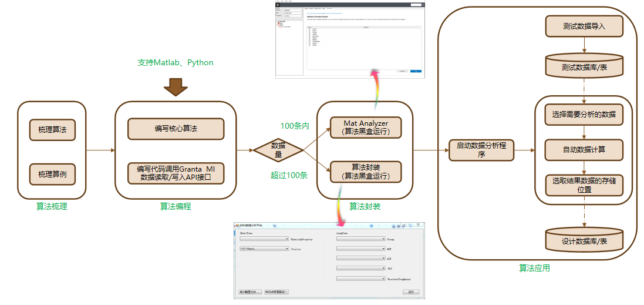
Task: Open the Creep dropdown
Action: (x=360, y=239)
